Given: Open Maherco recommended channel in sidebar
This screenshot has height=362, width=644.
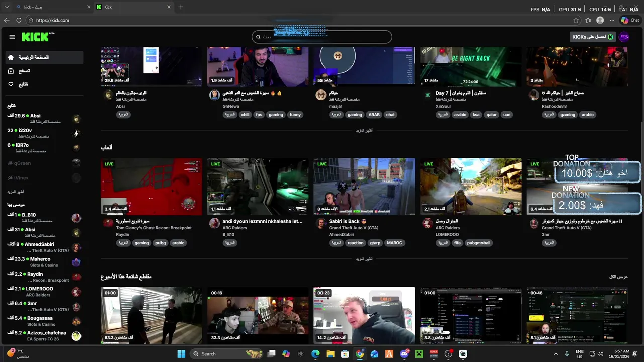Looking at the screenshot, I should 44,262.
